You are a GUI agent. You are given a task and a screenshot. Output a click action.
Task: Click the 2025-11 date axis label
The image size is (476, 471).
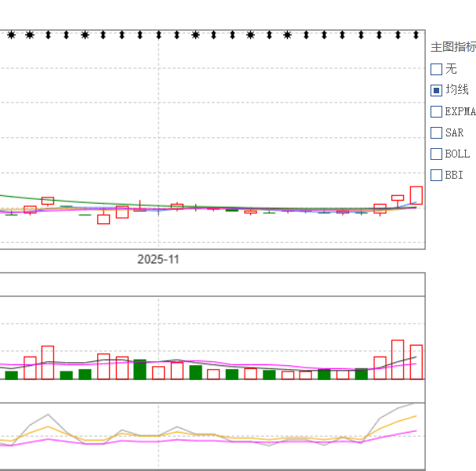coord(158,259)
